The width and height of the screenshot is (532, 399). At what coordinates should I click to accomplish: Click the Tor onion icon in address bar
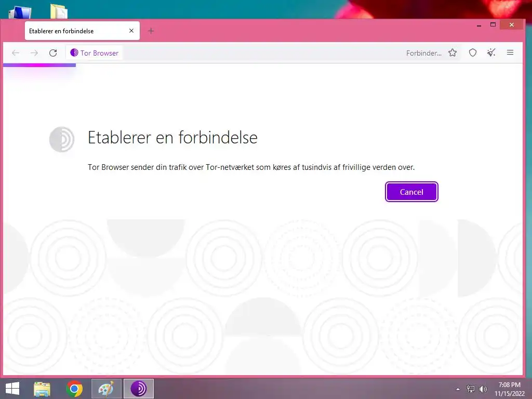pos(74,52)
